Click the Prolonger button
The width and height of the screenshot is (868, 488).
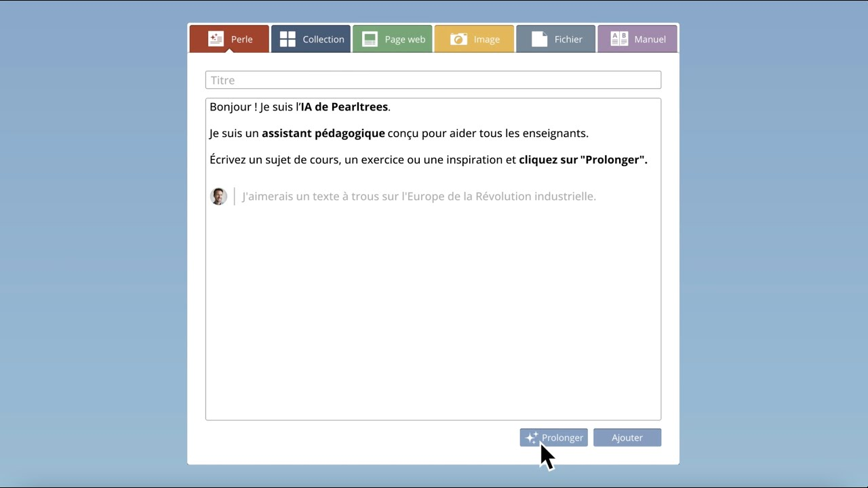click(x=554, y=437)
